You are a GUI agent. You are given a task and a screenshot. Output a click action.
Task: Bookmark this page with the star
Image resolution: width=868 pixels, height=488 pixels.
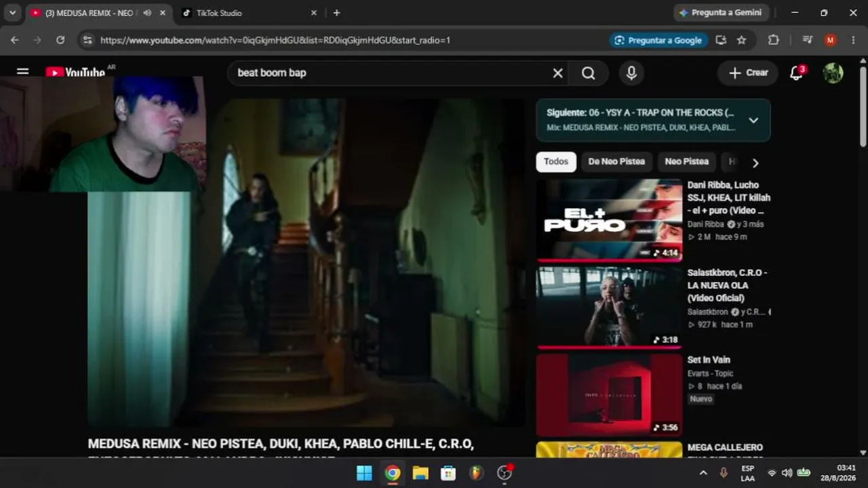click(x=741, y=40)
